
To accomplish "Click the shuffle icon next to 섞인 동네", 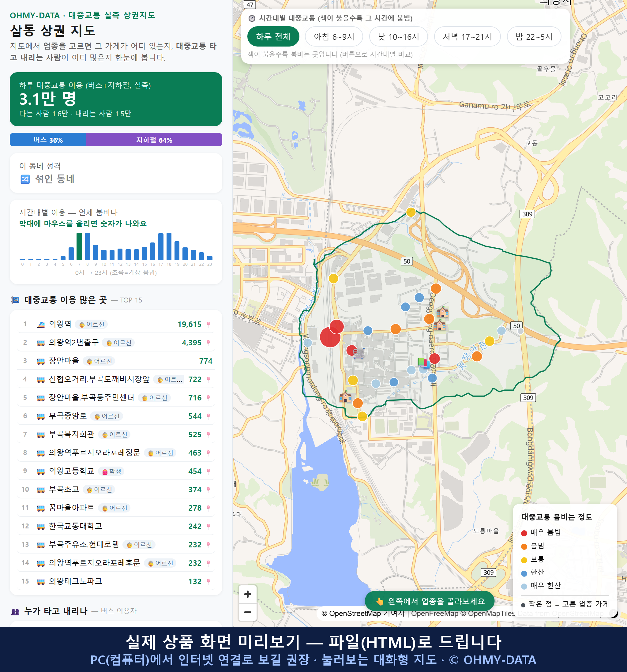I will tap(25, 179).
